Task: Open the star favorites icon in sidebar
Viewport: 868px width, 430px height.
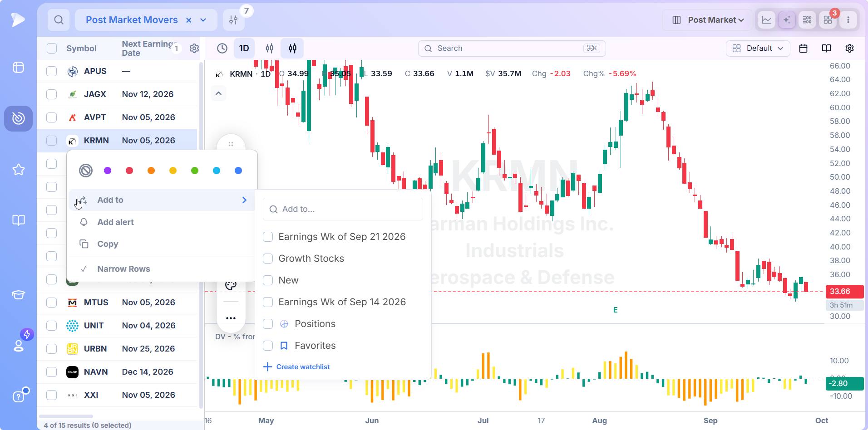Action: pos(18,170)
